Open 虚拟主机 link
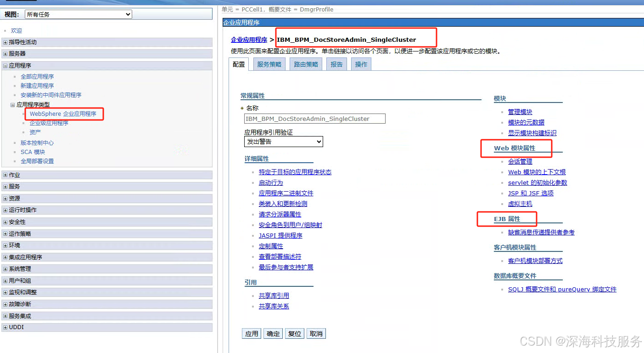This screenshot has width=644, height=353. coord(520,204)
